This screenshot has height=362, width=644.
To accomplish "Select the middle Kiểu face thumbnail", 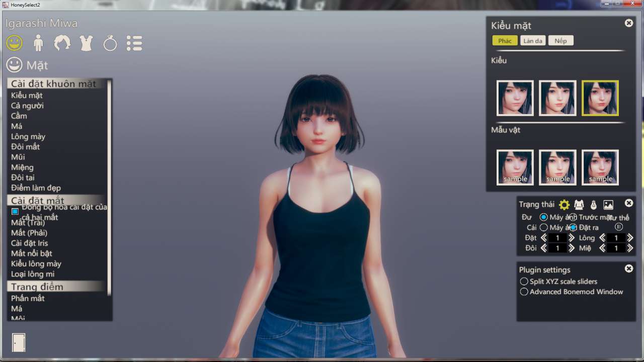I will coord(558,98).
